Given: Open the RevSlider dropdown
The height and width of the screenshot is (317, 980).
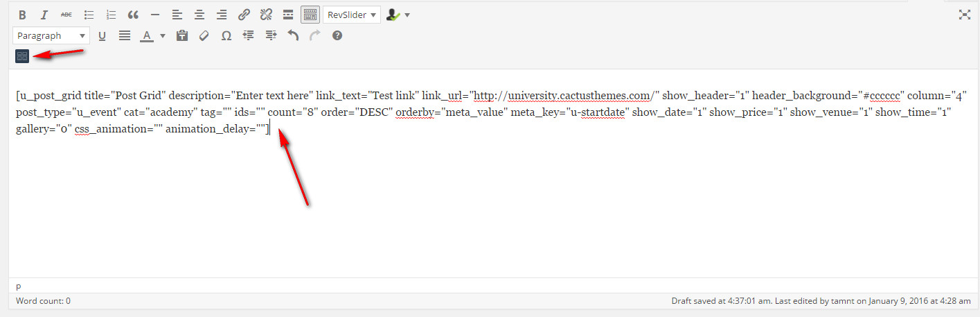Looking at the screenshot, I should [352, 15].
